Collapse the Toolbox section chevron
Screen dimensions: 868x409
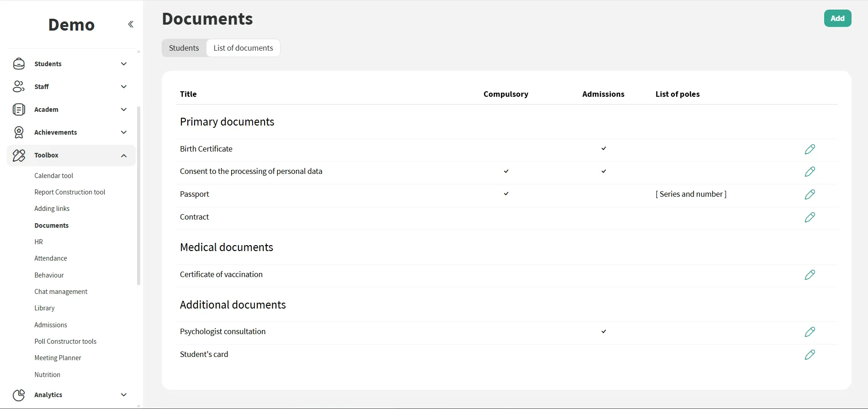click(123, 156)
